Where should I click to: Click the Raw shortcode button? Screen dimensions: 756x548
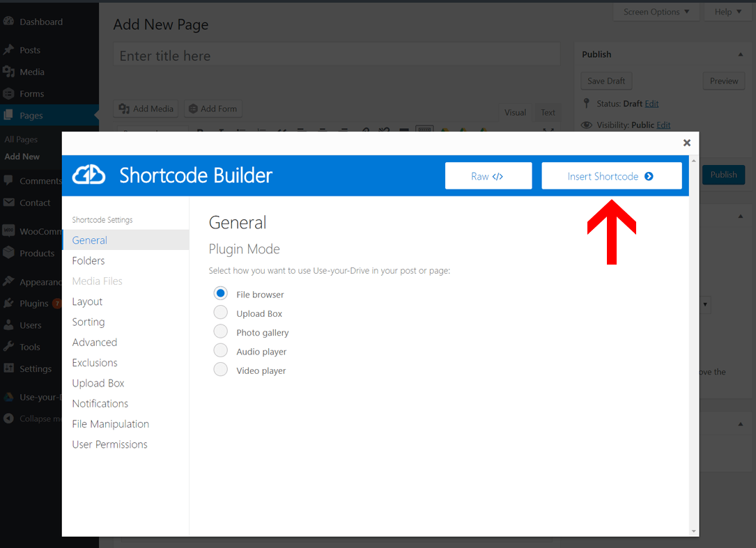[488, 176]
